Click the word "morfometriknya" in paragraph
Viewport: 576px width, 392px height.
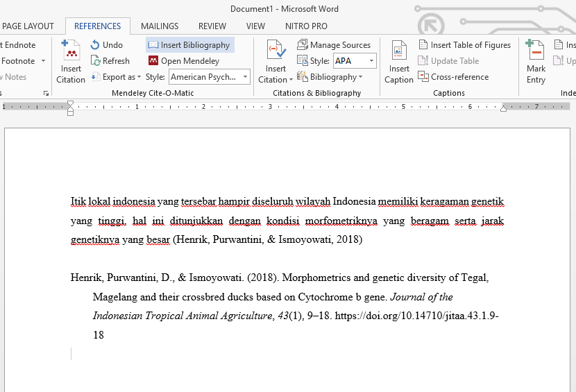click(341, 221)
